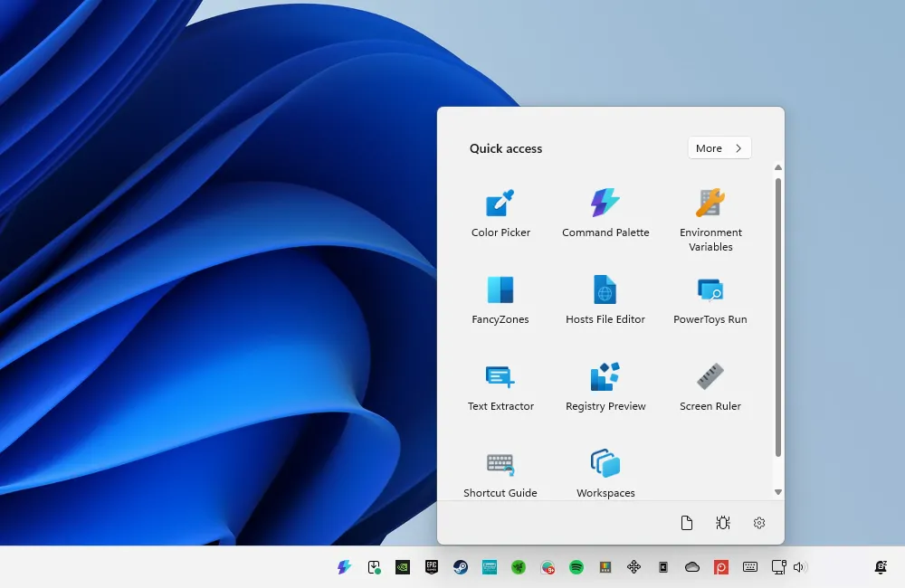Start PowerToys Run
905x588 pixels.
pos(710,300)
